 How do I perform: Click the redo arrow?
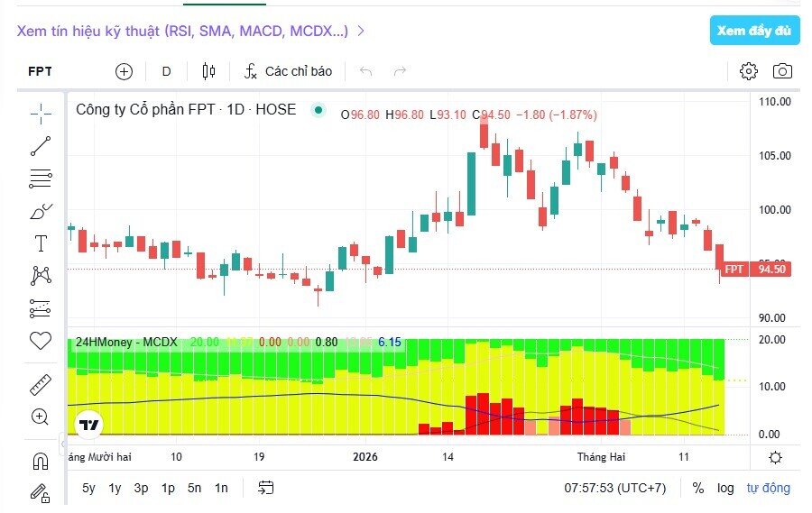(x=400, y=71)
